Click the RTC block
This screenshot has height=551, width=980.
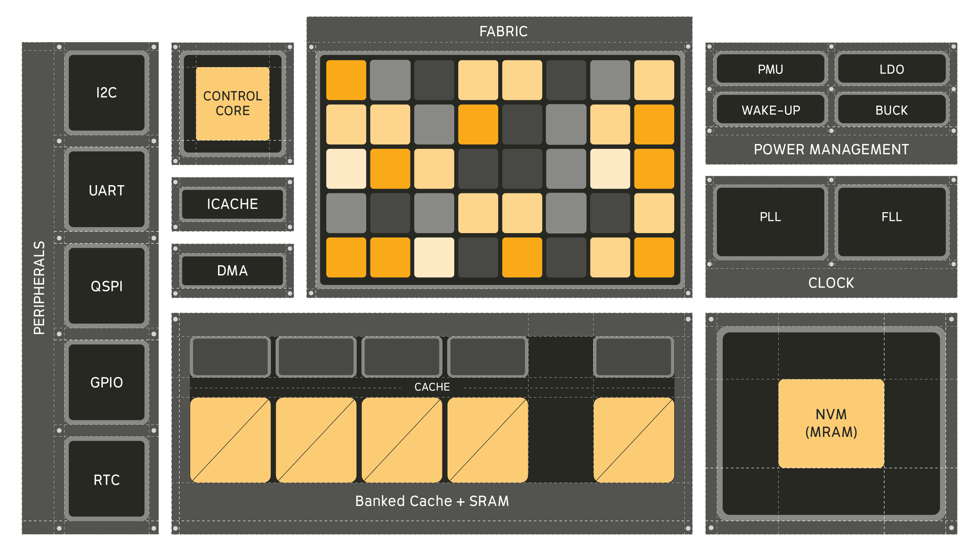tap(106, 479)
